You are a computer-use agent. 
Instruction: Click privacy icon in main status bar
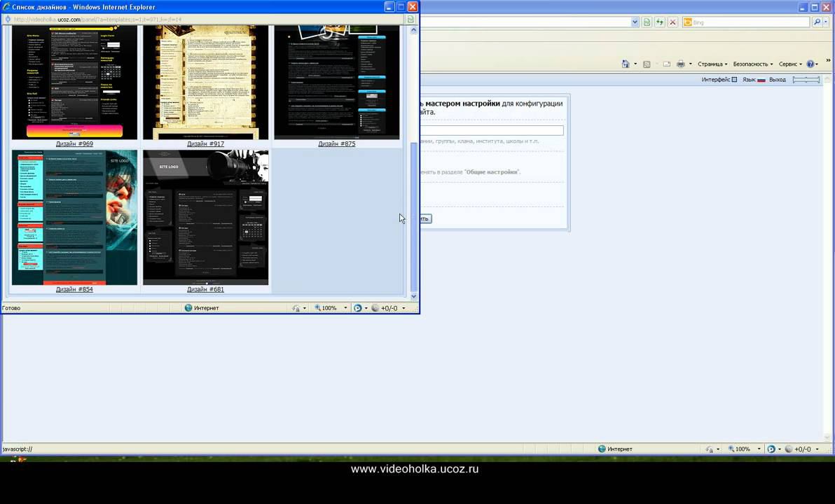click(x=710, y=449)
